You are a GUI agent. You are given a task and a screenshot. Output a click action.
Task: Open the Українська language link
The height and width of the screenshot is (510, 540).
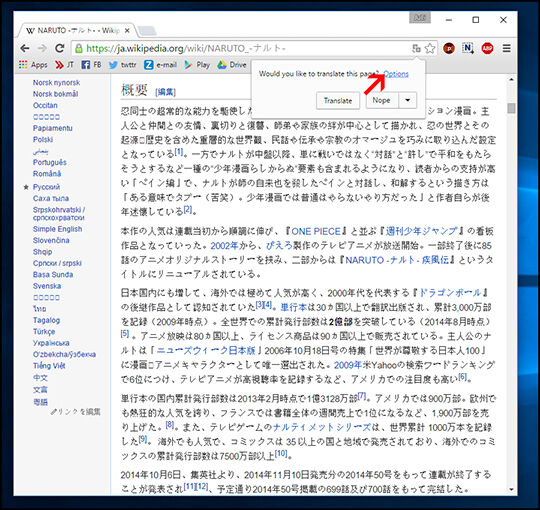click(51, 343)
